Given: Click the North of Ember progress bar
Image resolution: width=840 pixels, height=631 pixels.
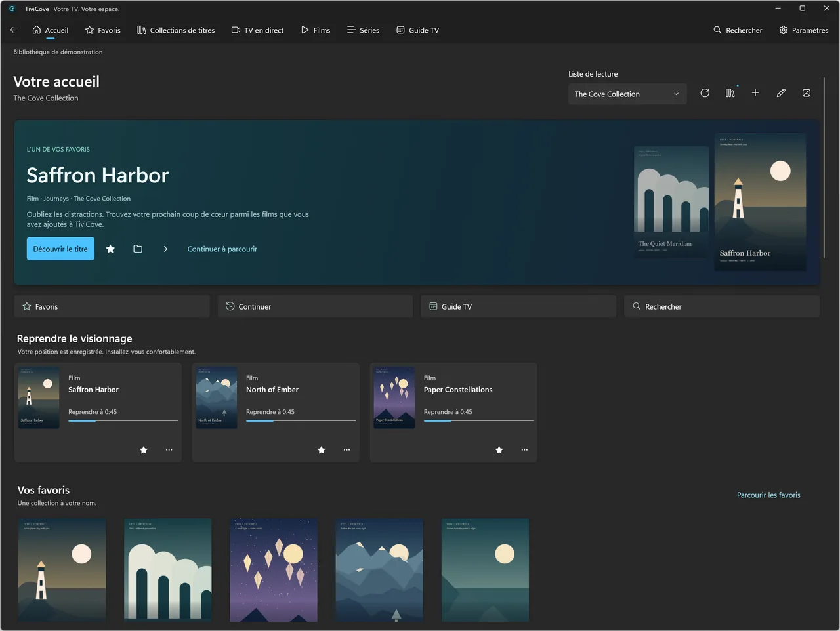Looking at the screenshot, I should 301,420.
